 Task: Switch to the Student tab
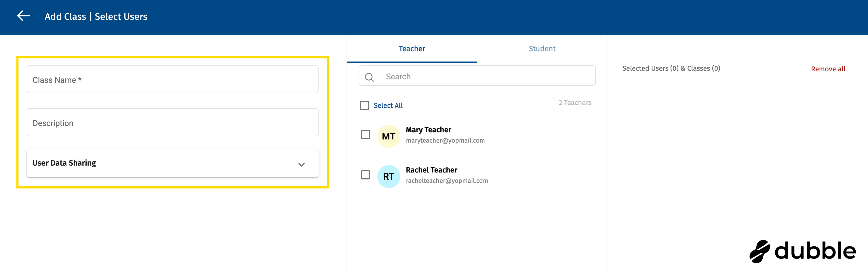tap(542, 49)
